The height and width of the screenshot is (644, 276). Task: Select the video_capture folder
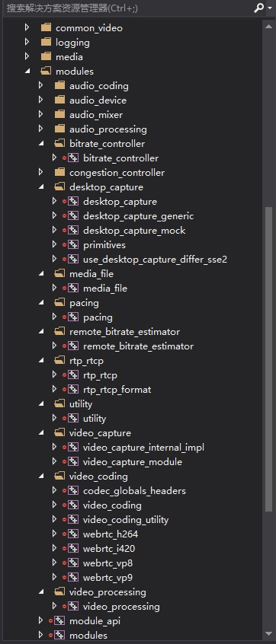coord(100,433)
